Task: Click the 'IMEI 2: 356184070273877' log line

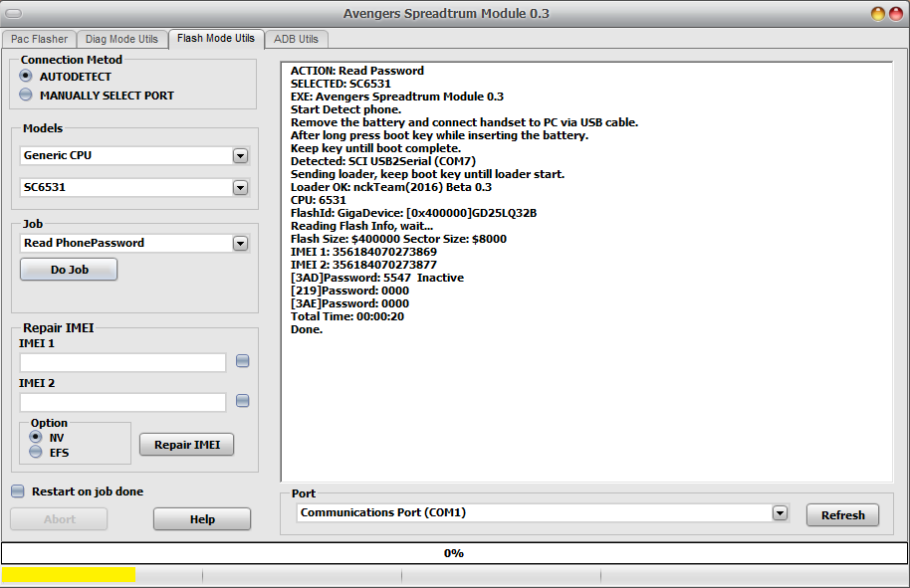Action: [x=363, y=265]
